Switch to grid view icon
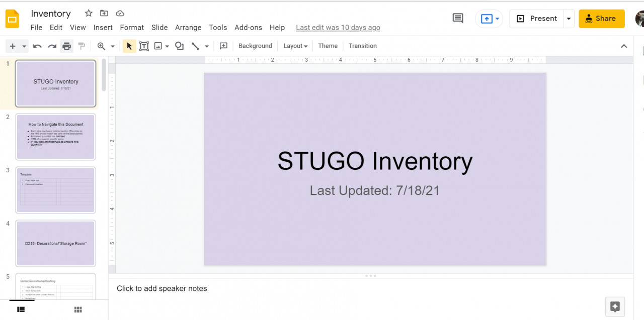 coord(78,309)
